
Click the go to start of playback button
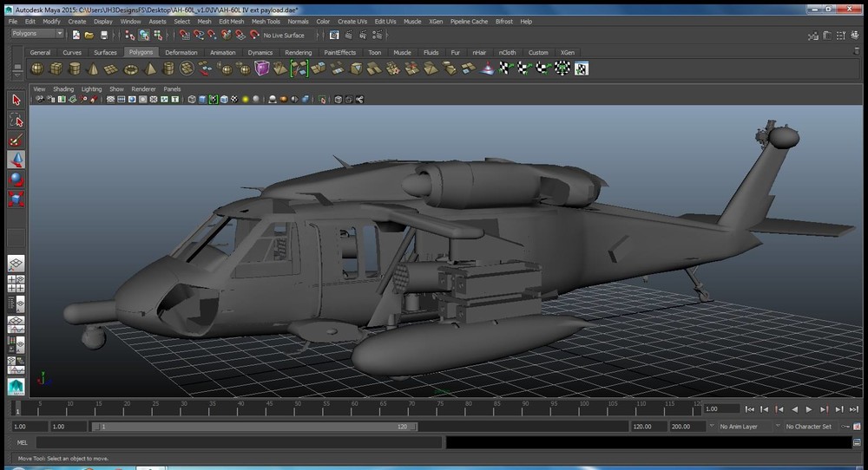(750, 409)
